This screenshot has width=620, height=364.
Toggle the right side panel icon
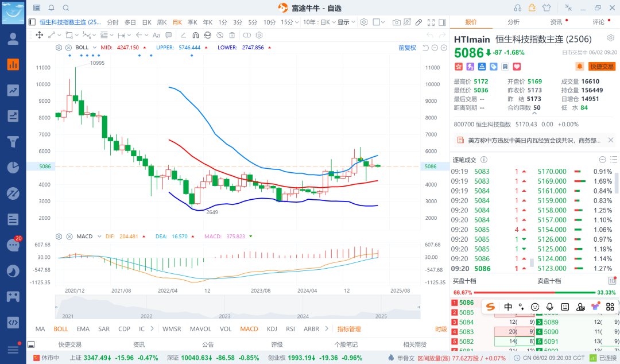pos(443,22)
